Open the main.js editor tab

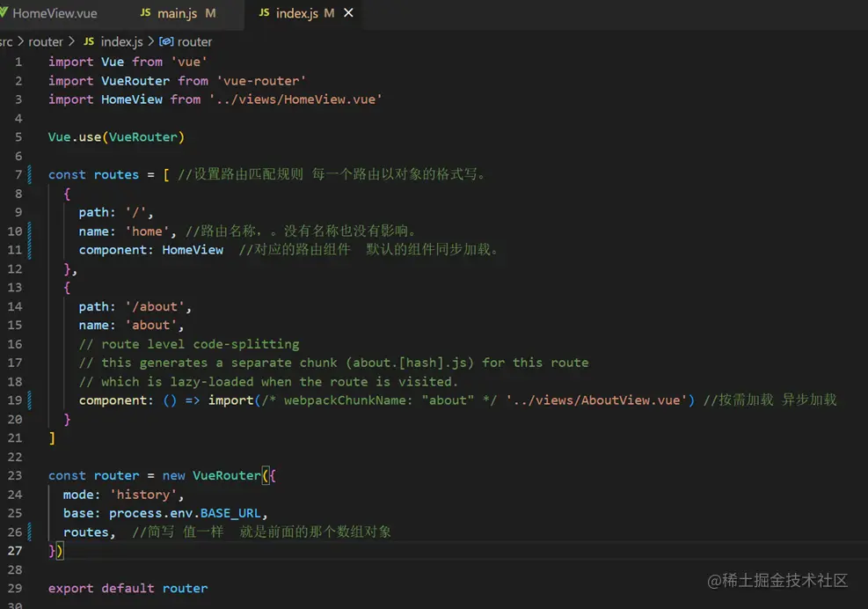(177, 13)
